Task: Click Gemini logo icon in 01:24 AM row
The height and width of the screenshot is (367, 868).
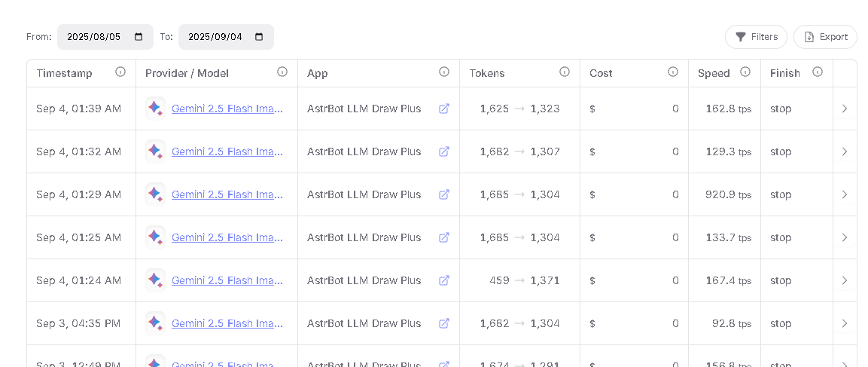Action: (x=156, y=280)
